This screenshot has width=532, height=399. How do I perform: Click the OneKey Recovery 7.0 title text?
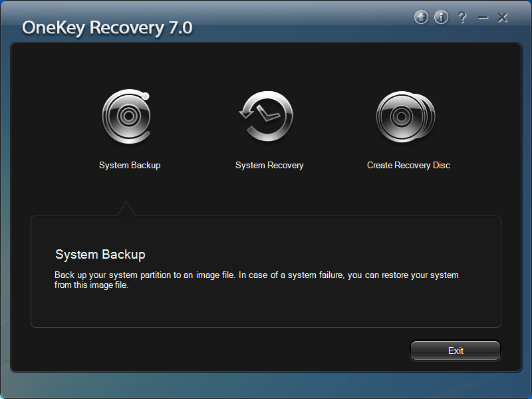pyautogui.click(x=107, y=28)
